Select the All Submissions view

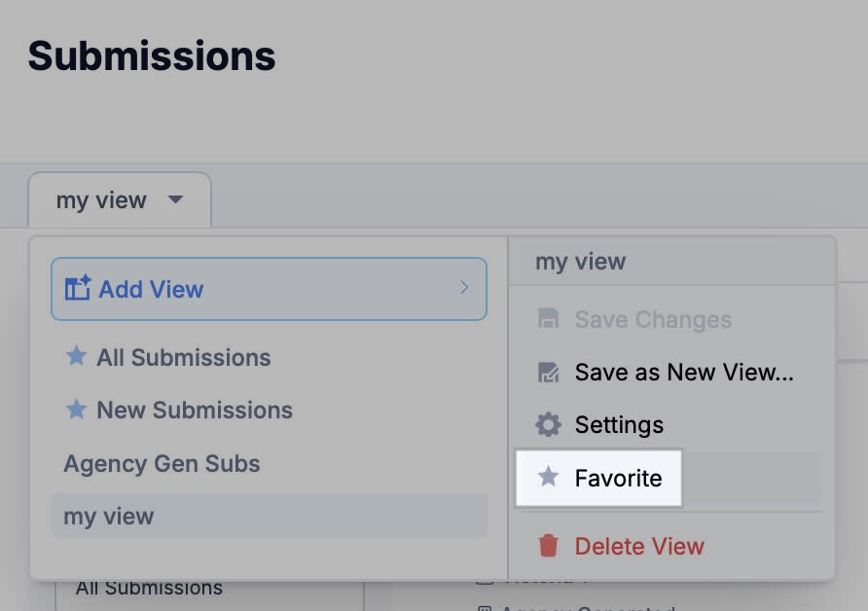[183, 357]
